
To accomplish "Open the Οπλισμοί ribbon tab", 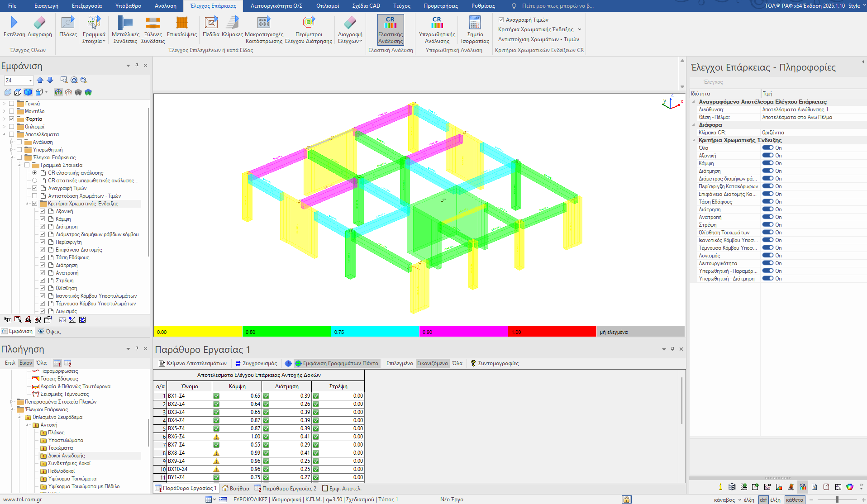I will pos(327,6).
